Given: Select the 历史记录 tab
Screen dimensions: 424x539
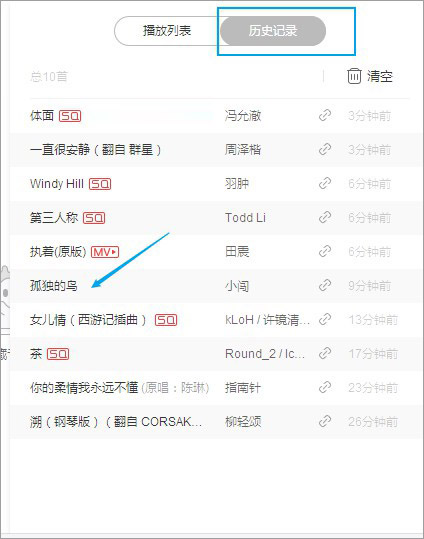Looking at the screenshot, I should pos(273,31).
